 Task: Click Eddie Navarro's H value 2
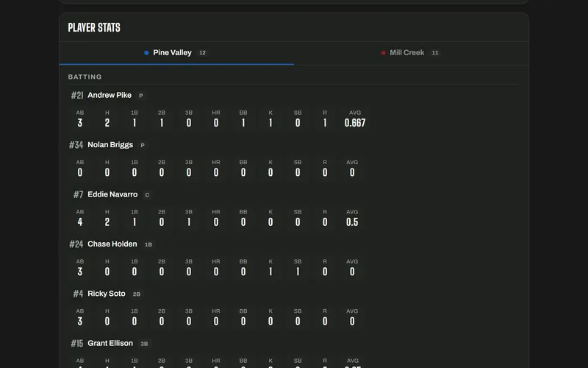click(x=107, y=222)
